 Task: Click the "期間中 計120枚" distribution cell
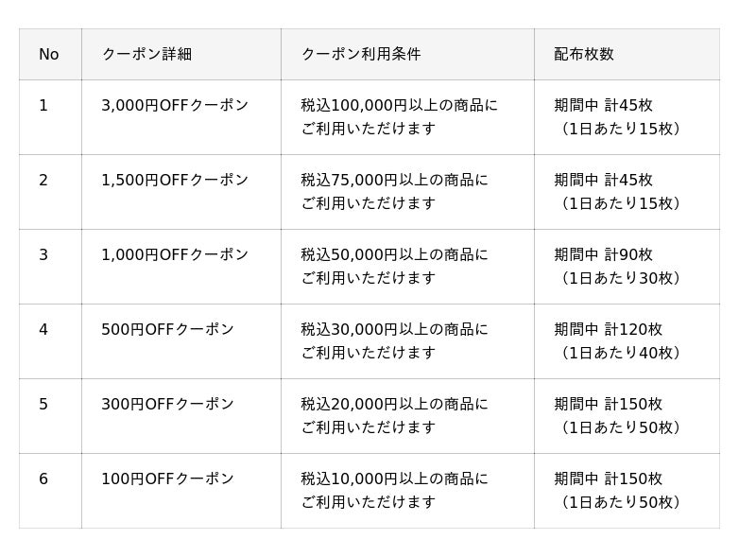coord(609,330)
